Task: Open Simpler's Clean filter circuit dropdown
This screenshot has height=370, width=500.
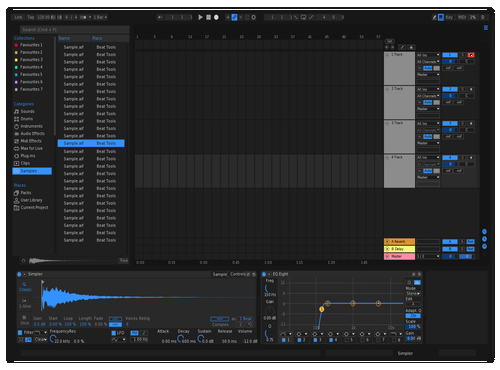Action: point(40,340)
